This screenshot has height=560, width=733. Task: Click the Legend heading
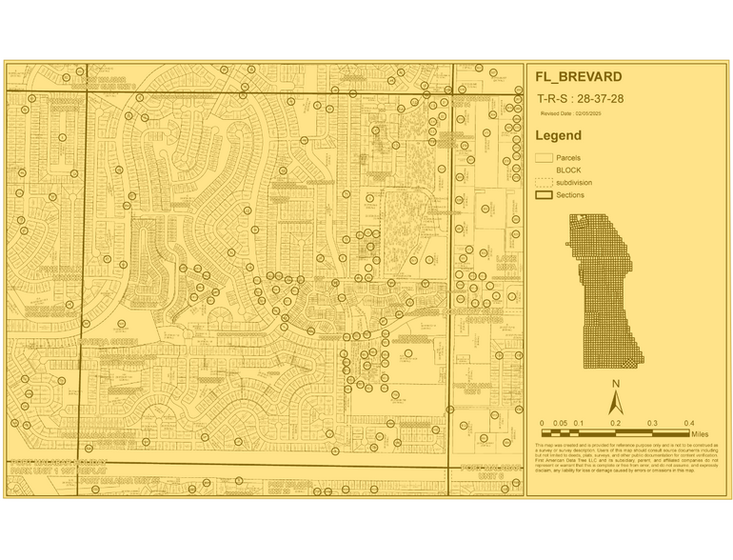[558, 136]
